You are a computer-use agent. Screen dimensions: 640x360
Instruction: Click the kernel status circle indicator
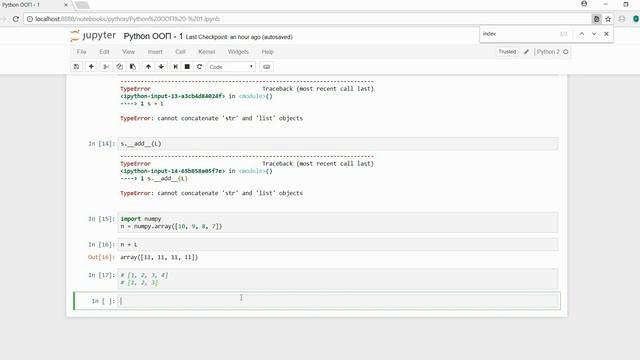[566, 52]
